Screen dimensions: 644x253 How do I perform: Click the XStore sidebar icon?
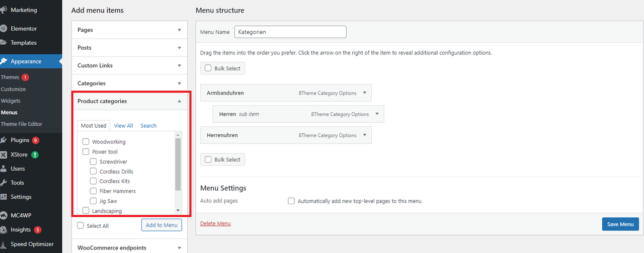coord(3,154)
